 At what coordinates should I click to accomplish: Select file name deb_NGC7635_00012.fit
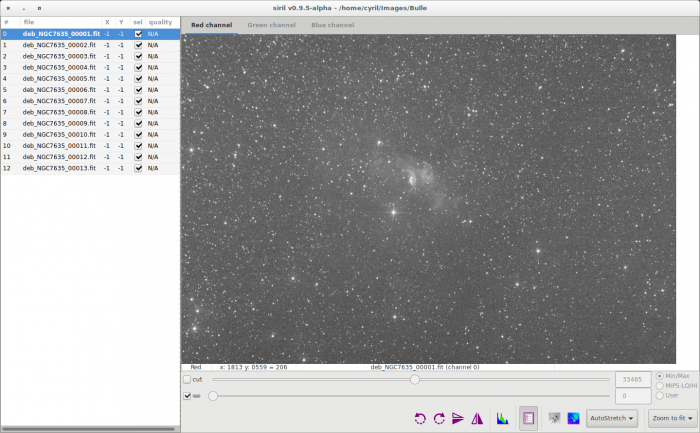(x=59, y=157)
